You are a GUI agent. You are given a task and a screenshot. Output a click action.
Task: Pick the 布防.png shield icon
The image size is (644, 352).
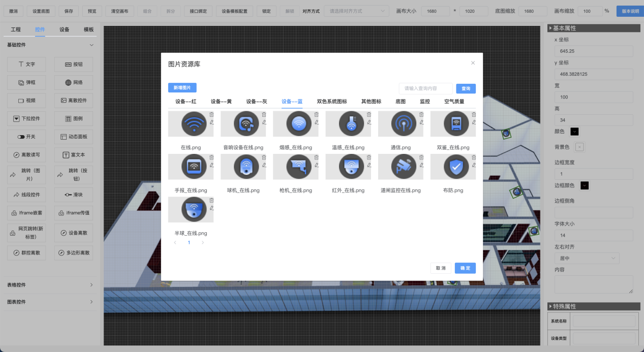click(452, 167)
